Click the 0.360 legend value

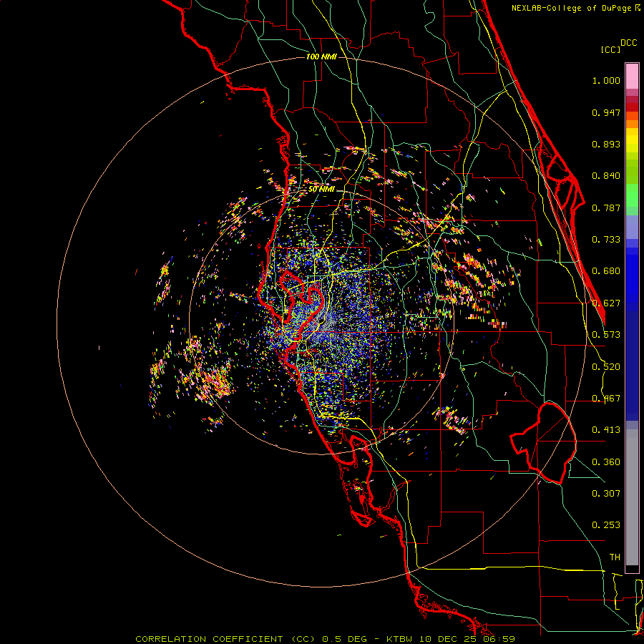606,462
